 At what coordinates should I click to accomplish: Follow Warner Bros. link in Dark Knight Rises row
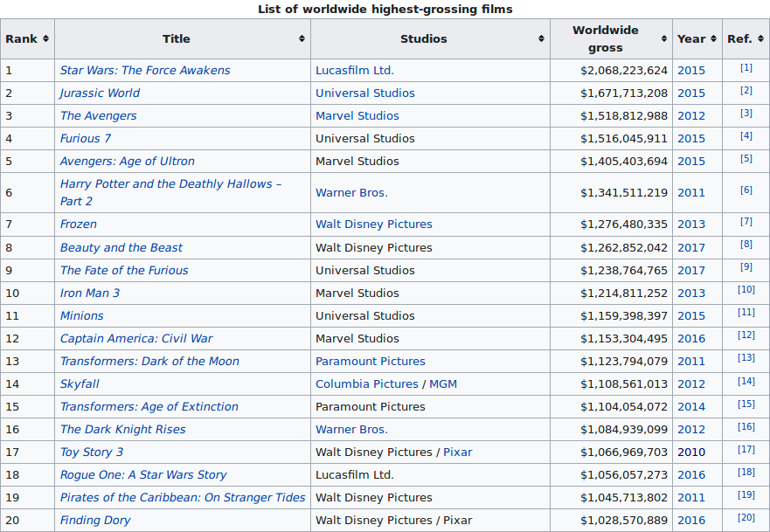coord(351,429)
